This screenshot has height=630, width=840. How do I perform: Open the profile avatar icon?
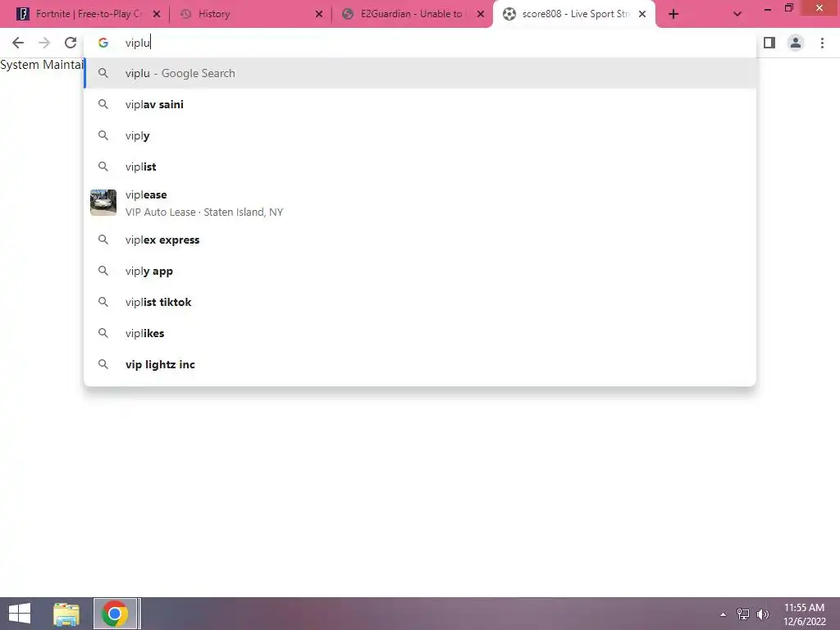pyautogui.click(x=796, y=43)
